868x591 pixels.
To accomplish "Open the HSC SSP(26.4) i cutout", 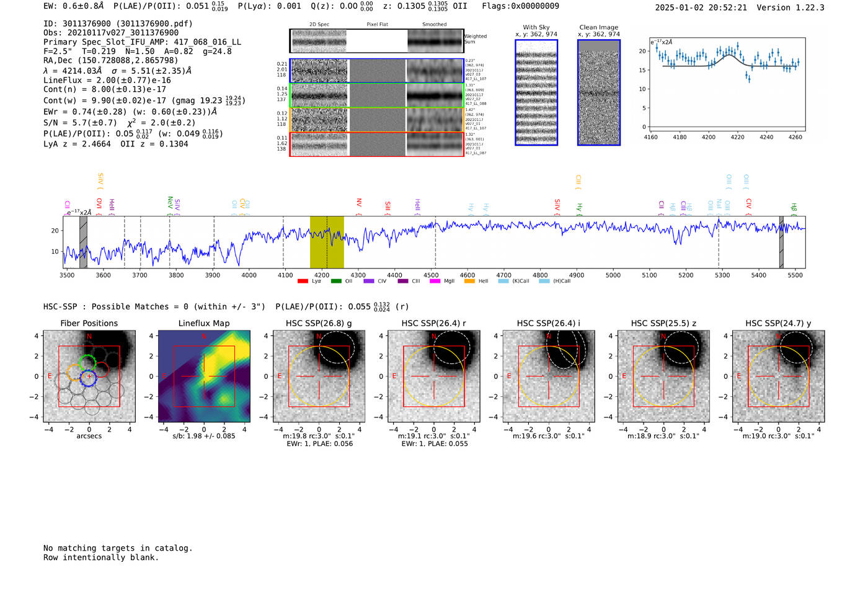I will pos(549,376).
